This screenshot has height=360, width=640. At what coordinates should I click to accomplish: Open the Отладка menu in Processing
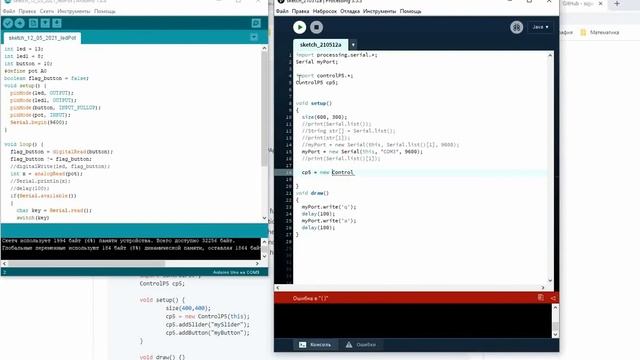pyautogui.click(x=350, y=11)
